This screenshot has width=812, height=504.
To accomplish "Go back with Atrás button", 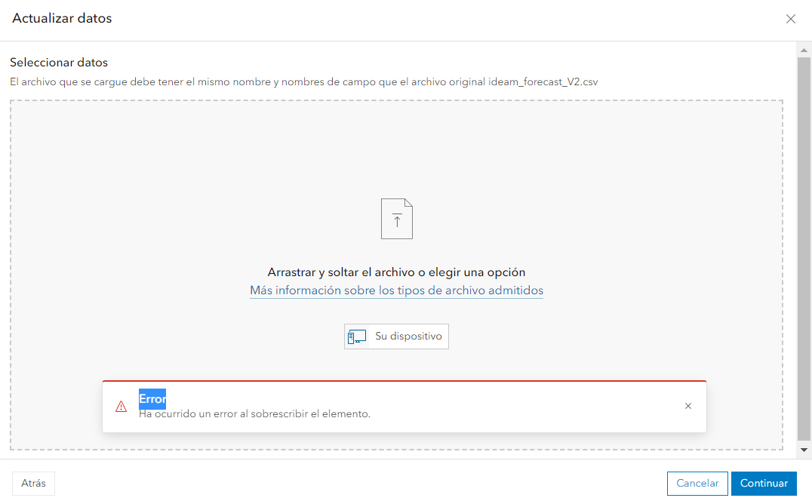I will coord(34,484).
